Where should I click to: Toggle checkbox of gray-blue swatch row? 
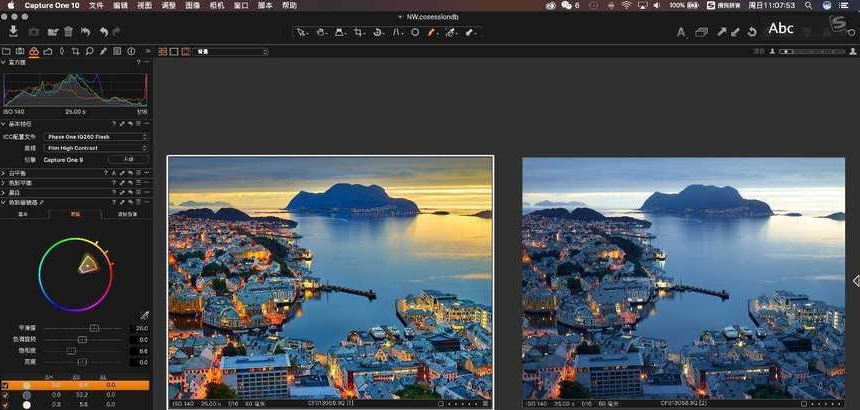tap(5, 395)
